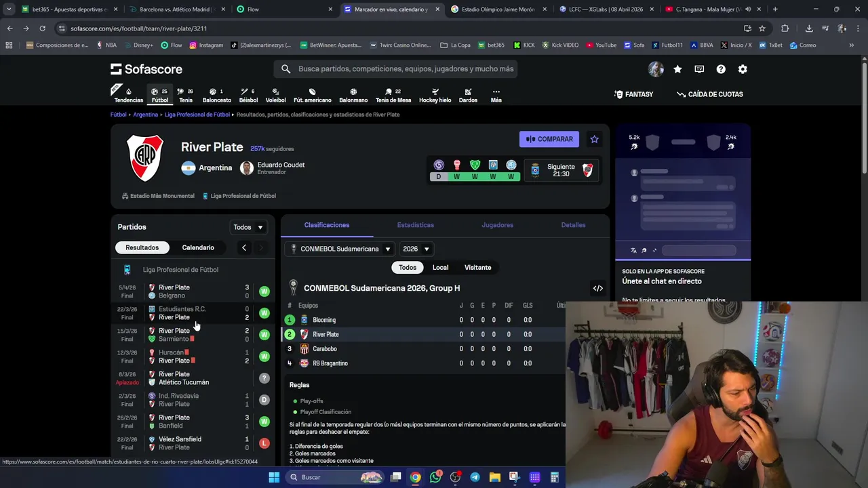This screenshot has width=868, height=488.
Task: Open Windows Start menu
Action: click(274, 477)
